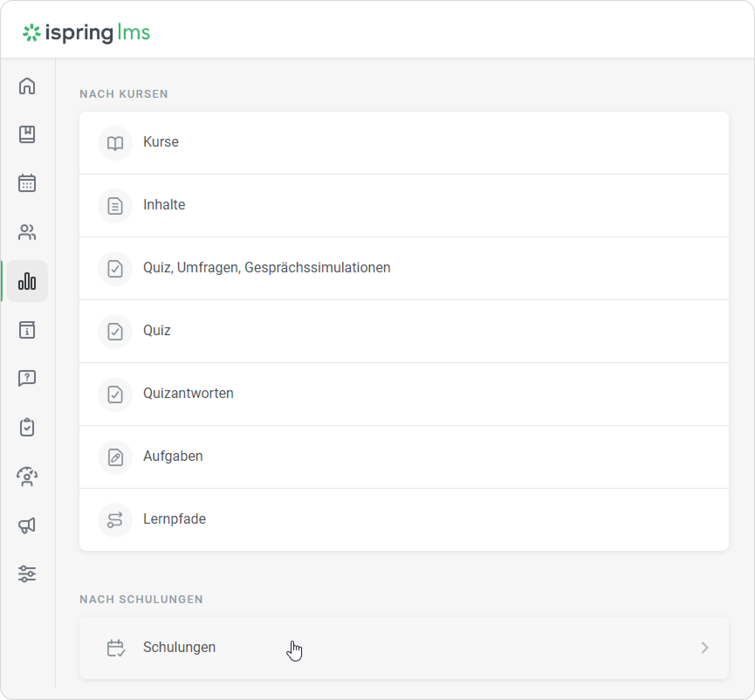Viewport: 755px width, 700px height.
Task: Open the Inhalte report
Action: (404, 206)
